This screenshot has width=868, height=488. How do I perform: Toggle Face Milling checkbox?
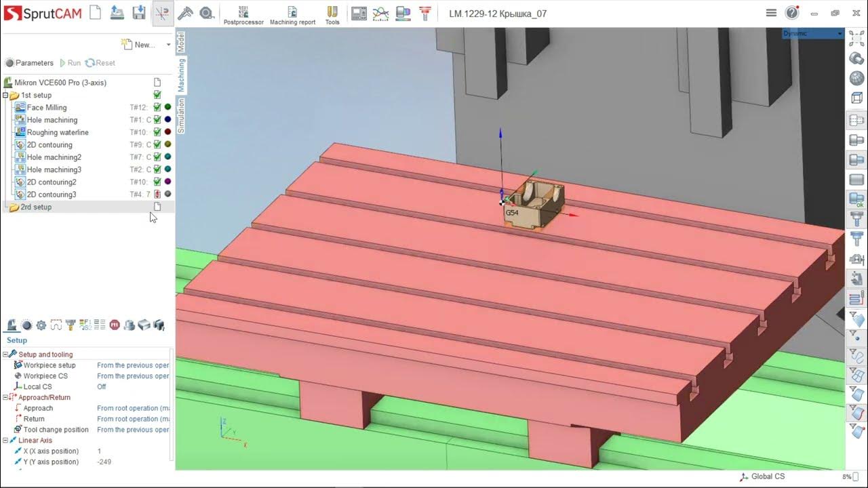[x=157, y=107]
